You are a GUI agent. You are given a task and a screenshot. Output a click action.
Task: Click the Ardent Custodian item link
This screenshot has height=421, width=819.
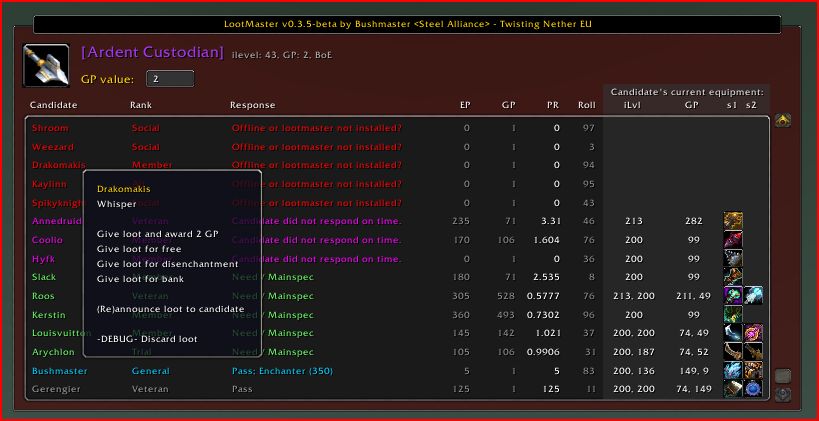point(152,52)
